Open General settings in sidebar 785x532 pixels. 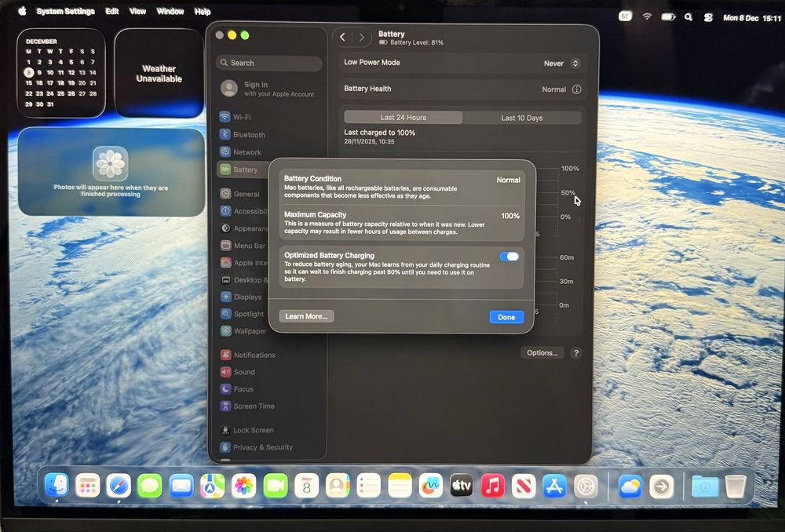pos(240,194)
